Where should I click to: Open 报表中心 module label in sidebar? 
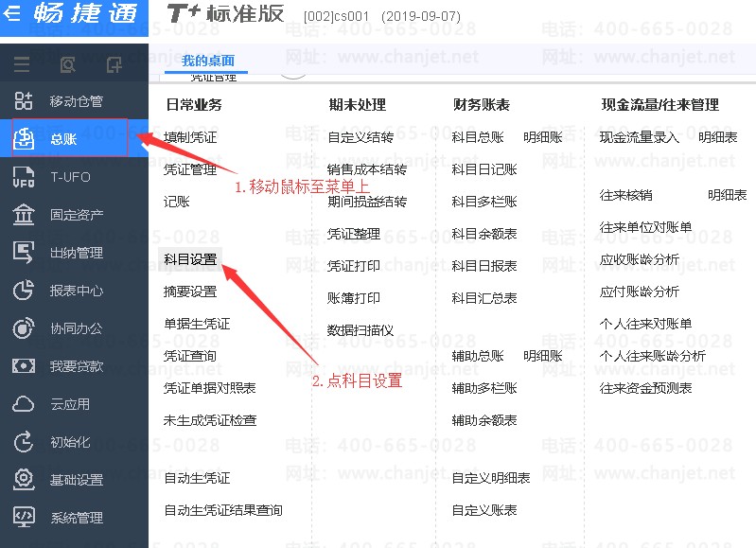77,291
